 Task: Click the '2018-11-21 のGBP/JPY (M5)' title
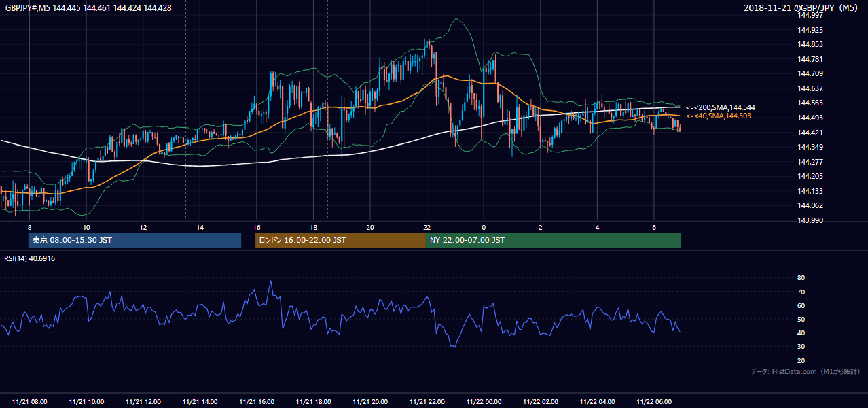pos(801,8)
